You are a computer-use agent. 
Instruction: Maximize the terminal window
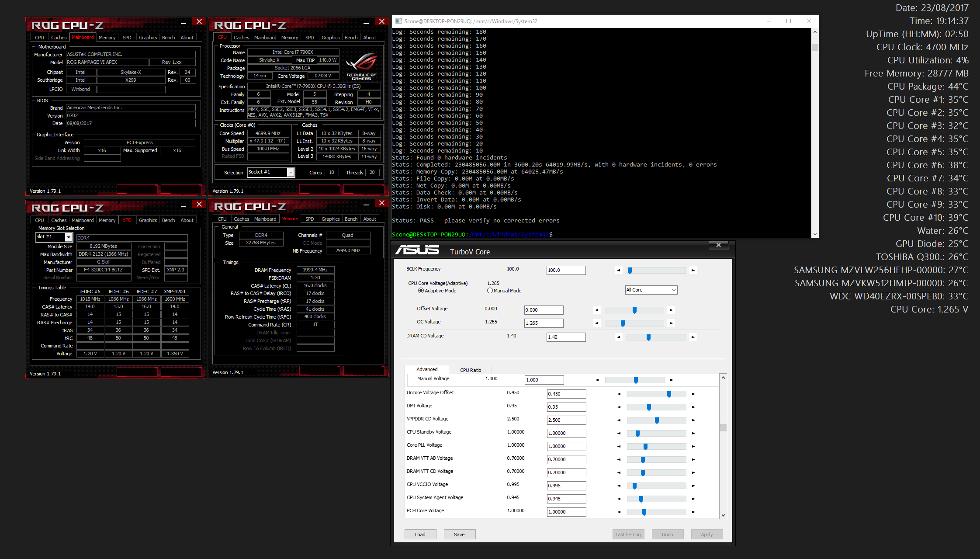click(x=788, y=21)
